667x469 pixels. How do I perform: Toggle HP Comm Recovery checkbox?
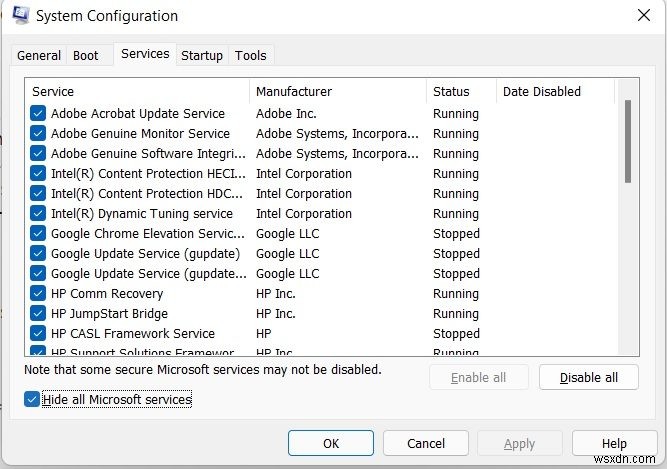pyautogui.click(x=38, y=293)
